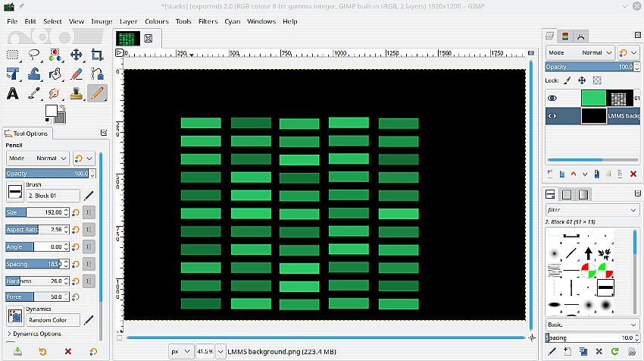Reset Spacing to brush default
This screenshot has width=644, height=361.
[76, 264]
